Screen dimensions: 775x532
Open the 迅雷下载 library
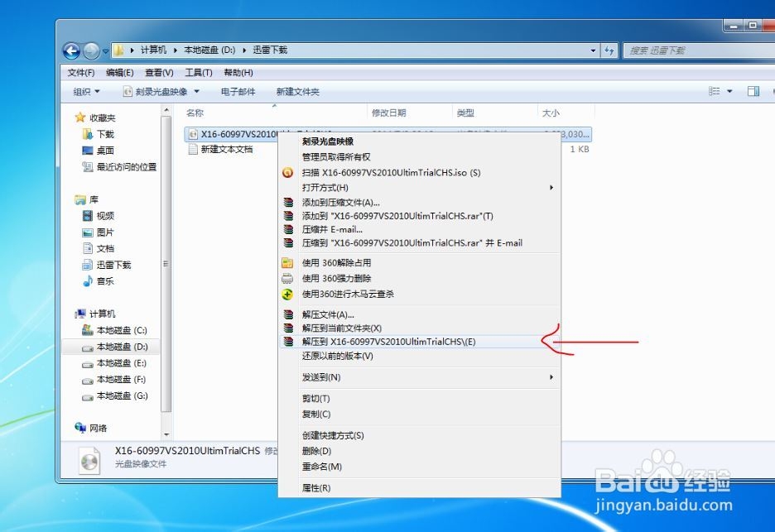click(106, 265)
